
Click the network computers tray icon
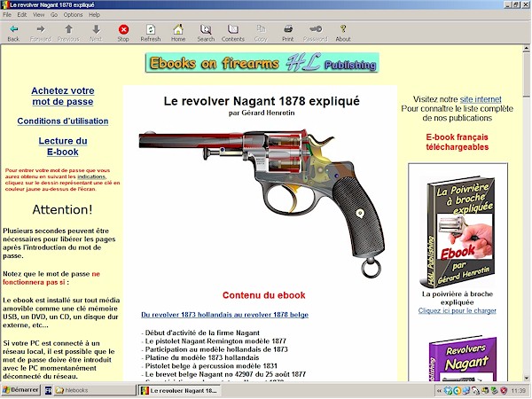[465, 391]
